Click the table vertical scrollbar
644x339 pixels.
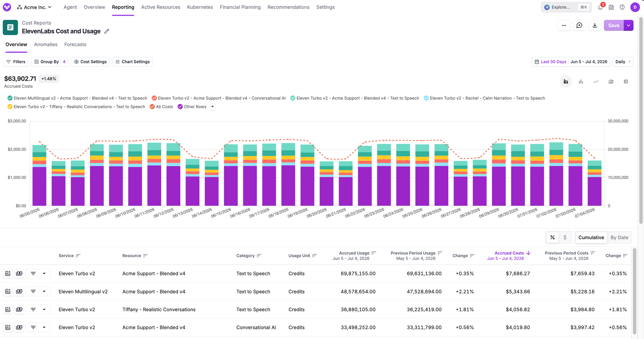click(x=634, y=291)
